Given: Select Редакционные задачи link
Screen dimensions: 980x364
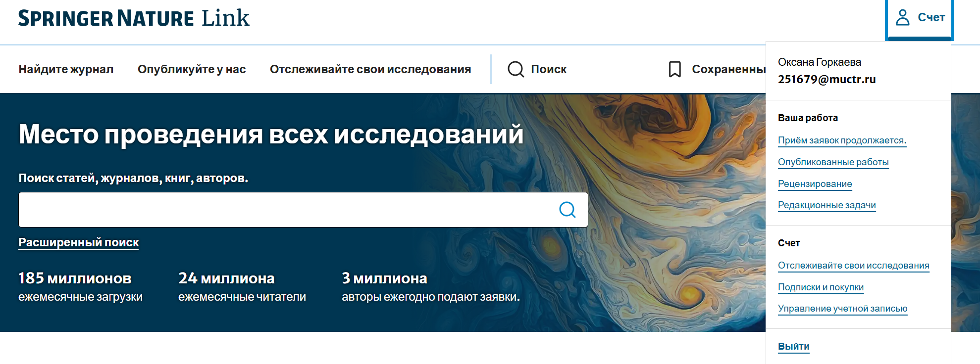Looking at the screenshot, I should [826, 205].
